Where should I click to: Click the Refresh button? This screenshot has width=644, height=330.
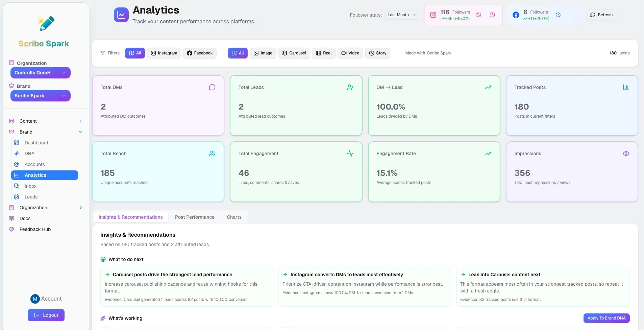601,15
